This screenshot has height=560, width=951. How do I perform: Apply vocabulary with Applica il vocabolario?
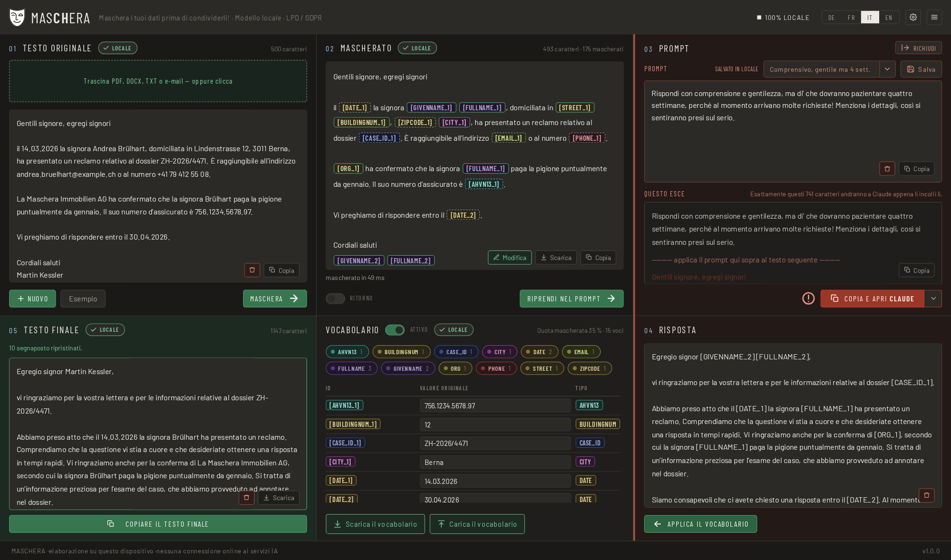tap(700, 524)
